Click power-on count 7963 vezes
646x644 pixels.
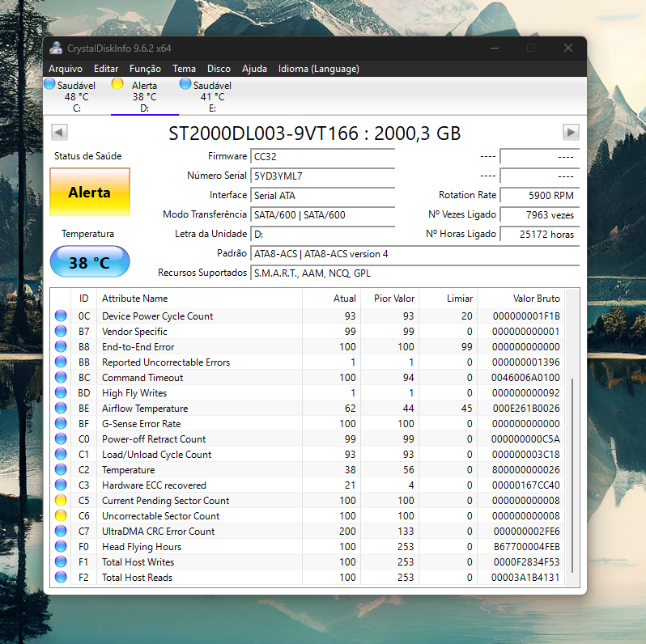coord(540,214)
